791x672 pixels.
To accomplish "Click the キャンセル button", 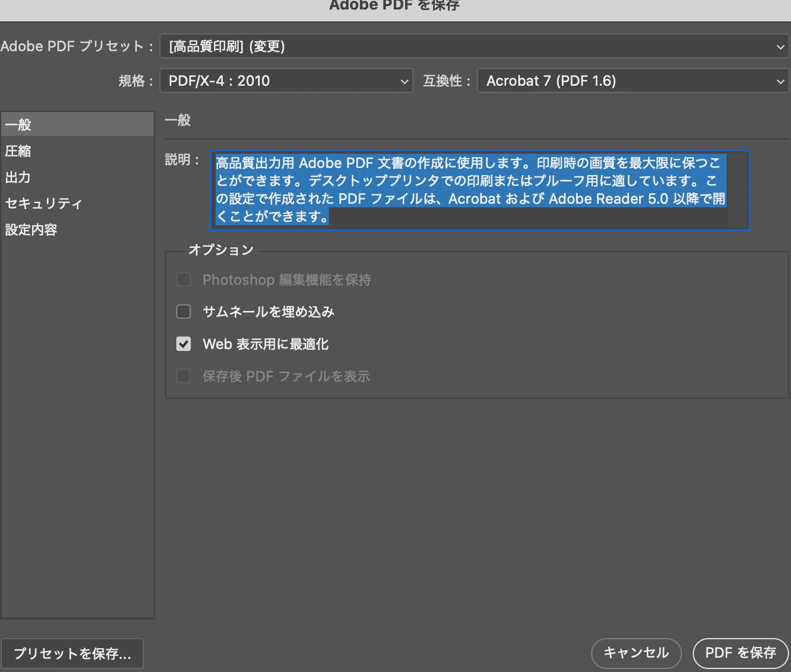I will point(636,653).
